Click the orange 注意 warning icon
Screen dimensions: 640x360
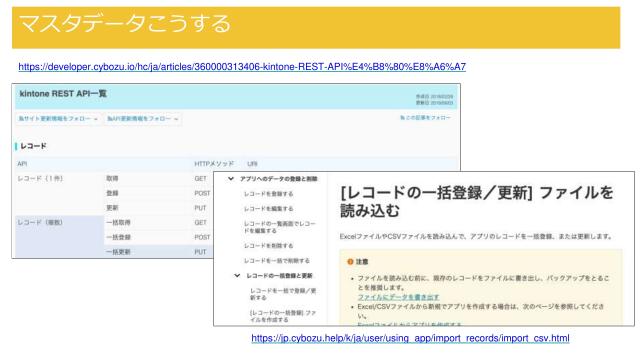(350, 262)
